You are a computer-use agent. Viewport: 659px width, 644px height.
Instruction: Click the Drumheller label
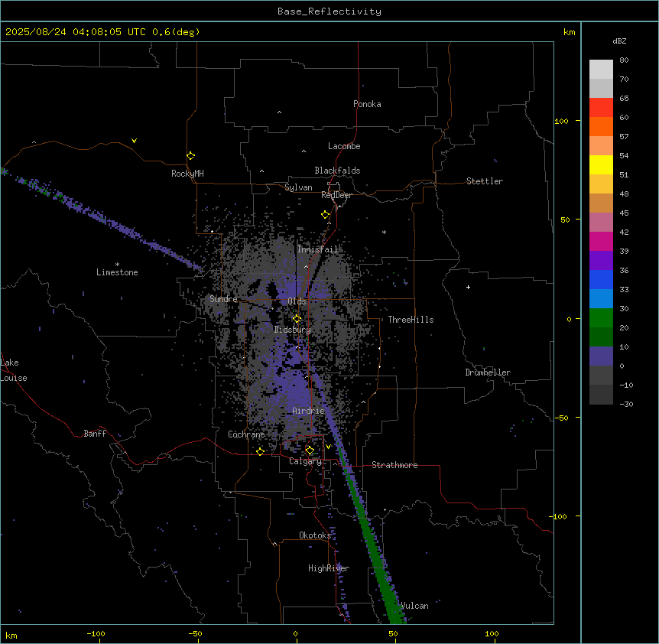tap(488, 372)
